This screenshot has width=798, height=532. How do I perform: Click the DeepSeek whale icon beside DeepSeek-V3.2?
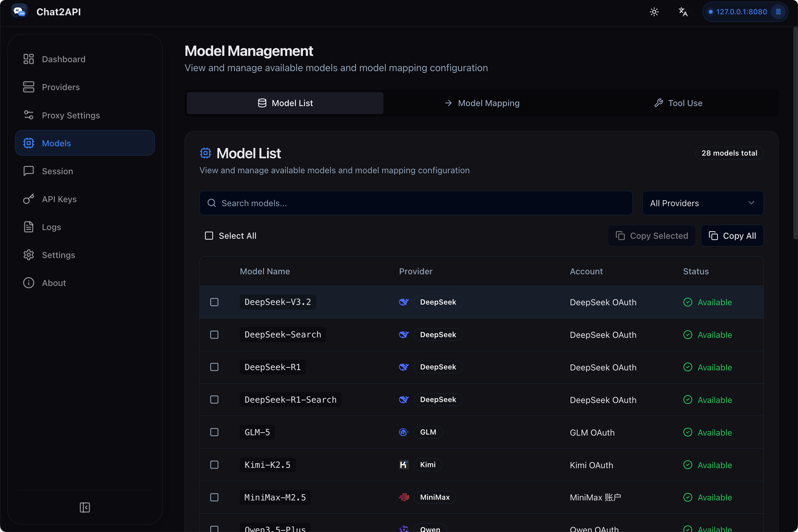point(404,302)
